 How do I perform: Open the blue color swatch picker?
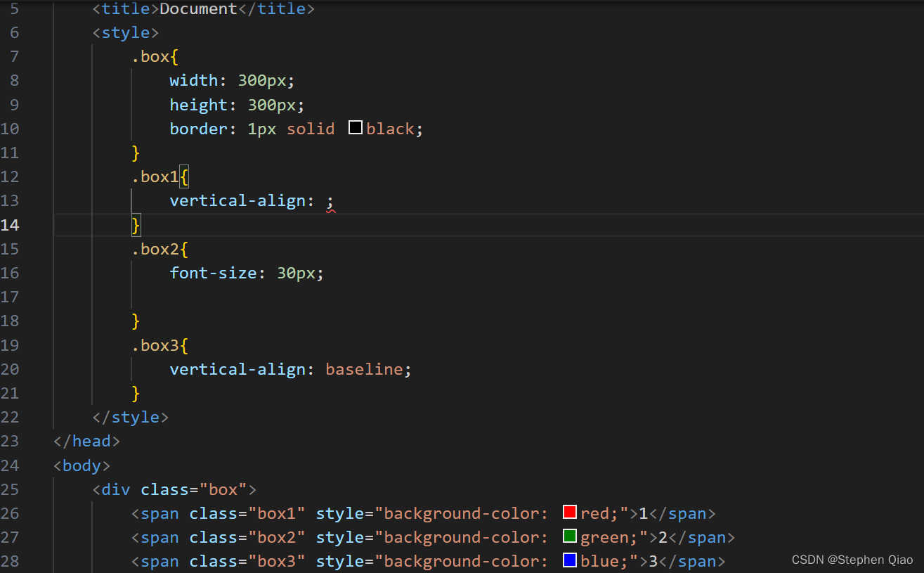[x=570, y=560]
